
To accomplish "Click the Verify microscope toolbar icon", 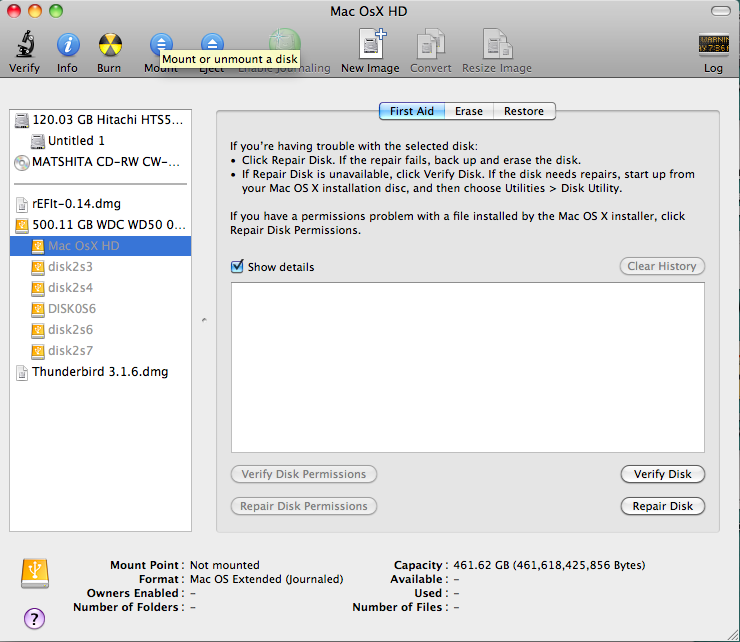I will tap(25, 44).
